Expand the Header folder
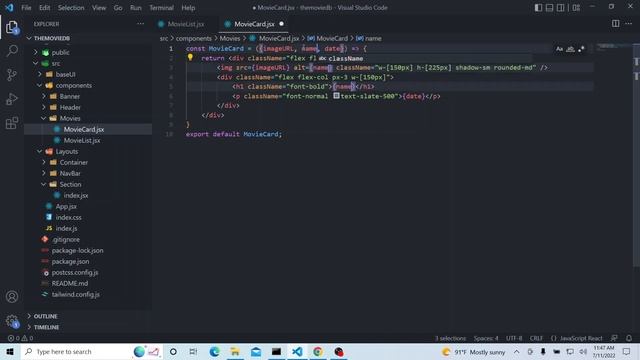640x360 pixels. [44, 107]
